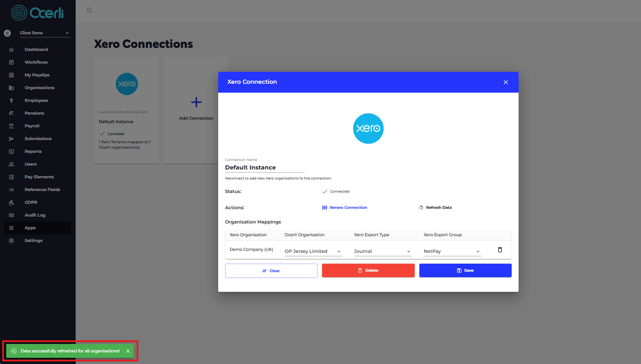Close the Xero Connection dialog
641x364 pixels.
[505, 82]
